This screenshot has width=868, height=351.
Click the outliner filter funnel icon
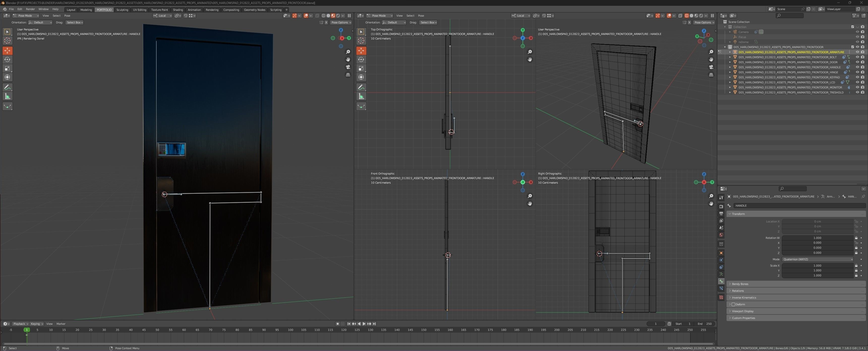[x=855, y=15]
